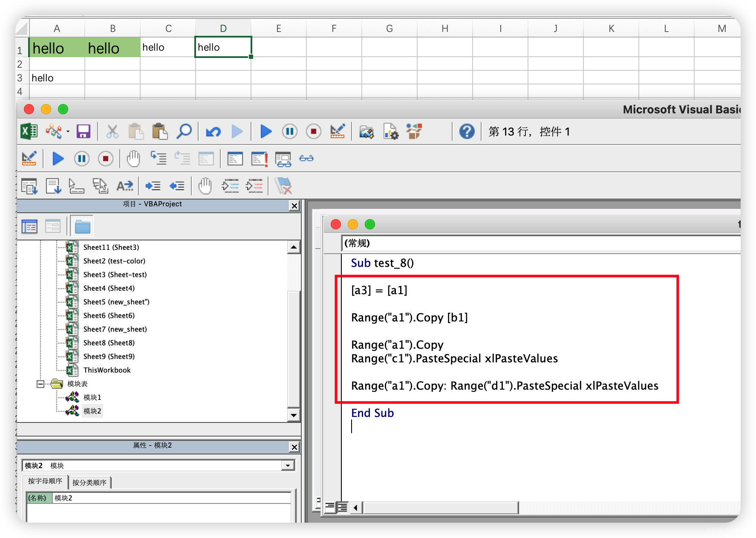This screenshot has height=538, width=756.
Task: Switch to the 按分类顺序 tab
Action: pos(89,482)
